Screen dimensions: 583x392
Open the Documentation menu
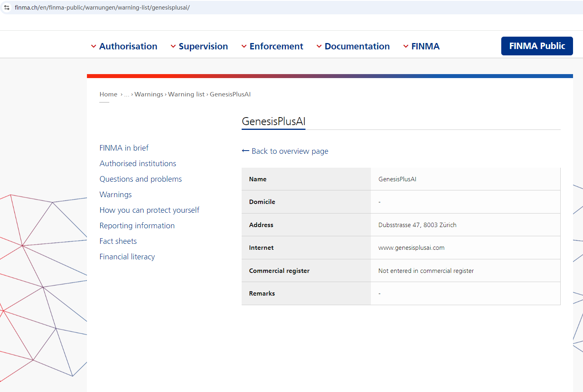356,47
